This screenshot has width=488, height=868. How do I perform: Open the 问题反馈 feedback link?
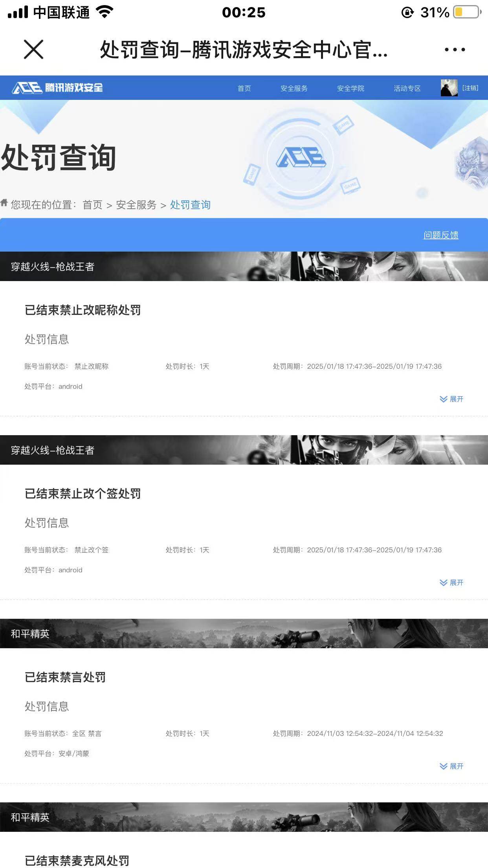pos(441,235)
